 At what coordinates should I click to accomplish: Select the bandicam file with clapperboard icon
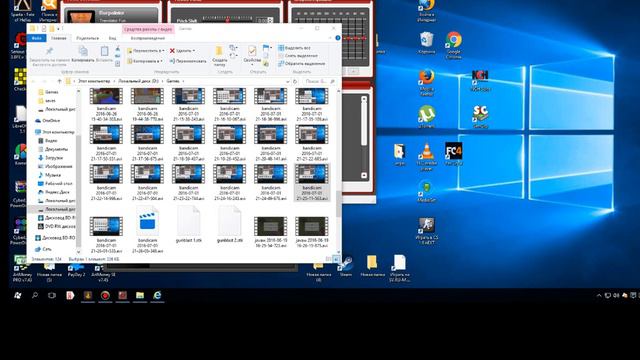(147, 229)
